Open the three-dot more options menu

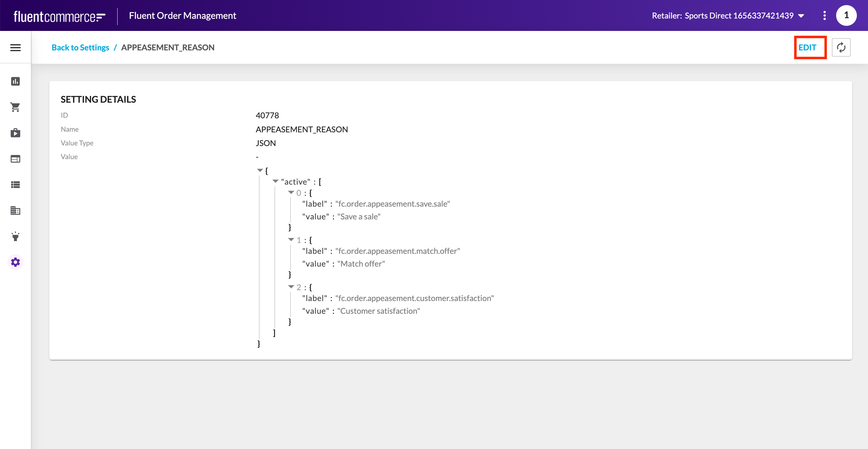point(824,16)
